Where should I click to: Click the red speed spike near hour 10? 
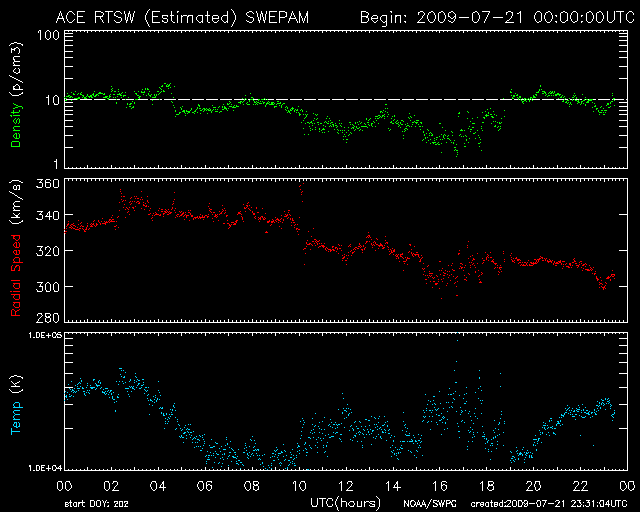(x=301, y=191)
